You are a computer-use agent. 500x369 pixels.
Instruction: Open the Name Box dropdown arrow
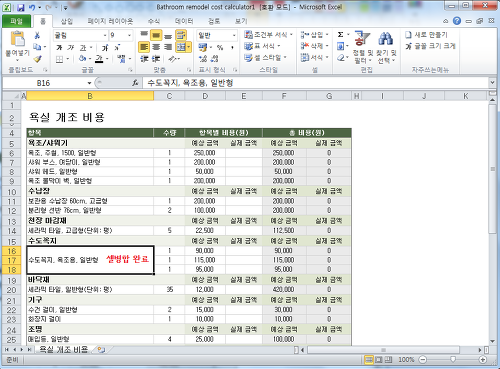pyautogui.click(x=89, y=83)
